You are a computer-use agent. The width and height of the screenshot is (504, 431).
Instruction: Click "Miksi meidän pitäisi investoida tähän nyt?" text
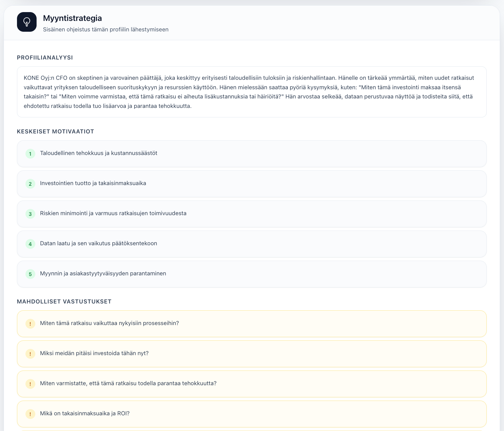[94, 353]
